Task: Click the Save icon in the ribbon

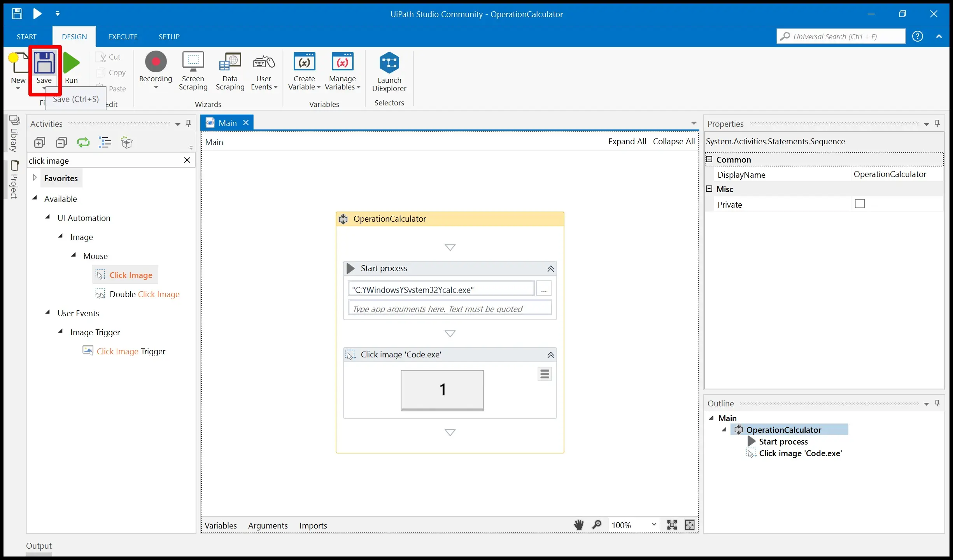Action: pos(44,63)
